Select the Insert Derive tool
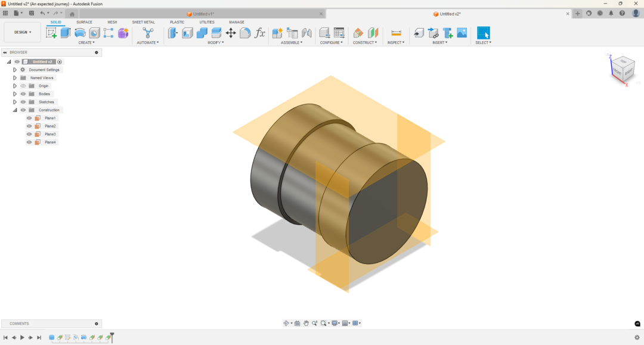The width and height of the screenshot is (644, 345). point(419,33)
